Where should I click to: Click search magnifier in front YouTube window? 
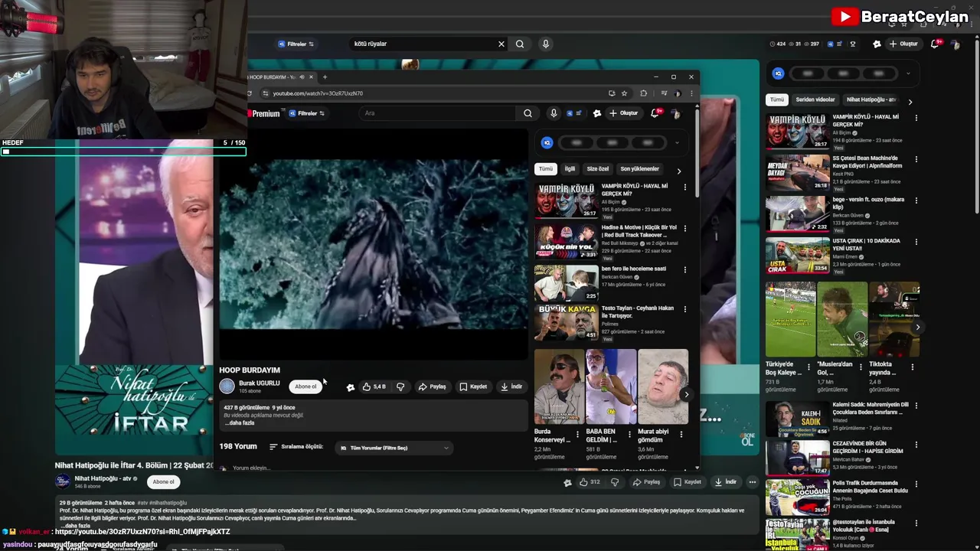click(x=528, y=113)
